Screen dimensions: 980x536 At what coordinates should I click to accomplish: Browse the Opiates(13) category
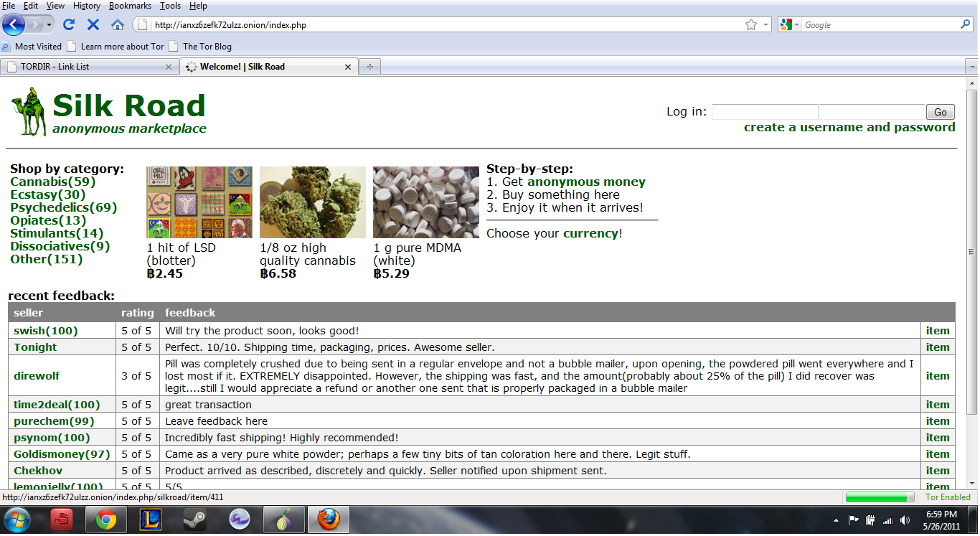(x=48, y=221)
